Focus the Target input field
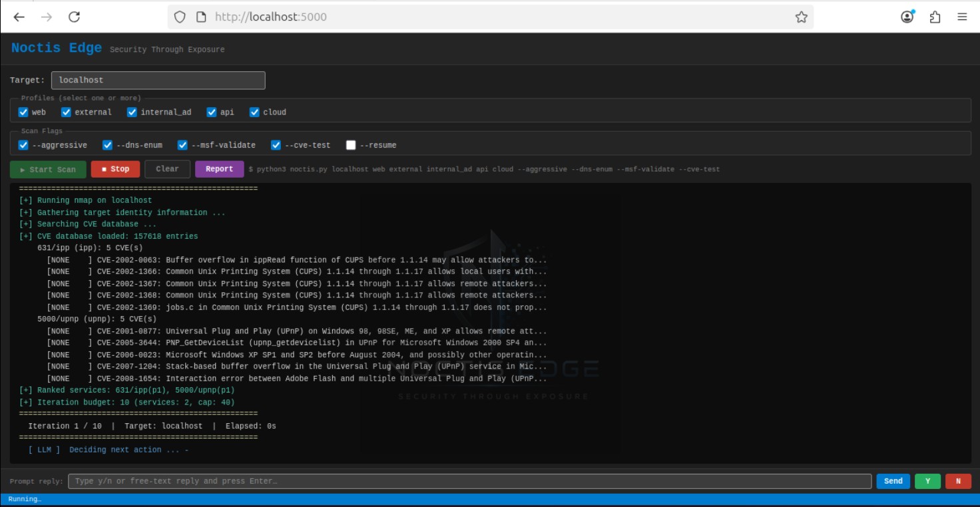The image size is (980, 507). [158, 80]
